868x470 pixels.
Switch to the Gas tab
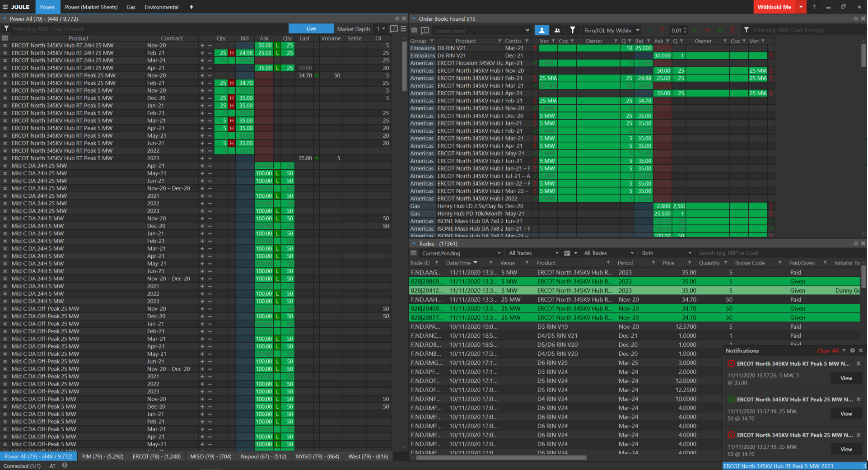point(131,7)
